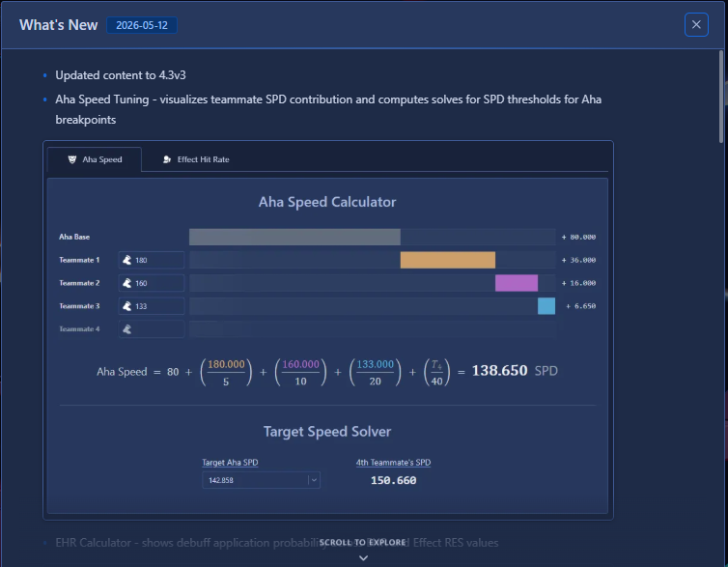Click the speed icon in Teammate 4 field
The image size is (728, 567).
126,328
